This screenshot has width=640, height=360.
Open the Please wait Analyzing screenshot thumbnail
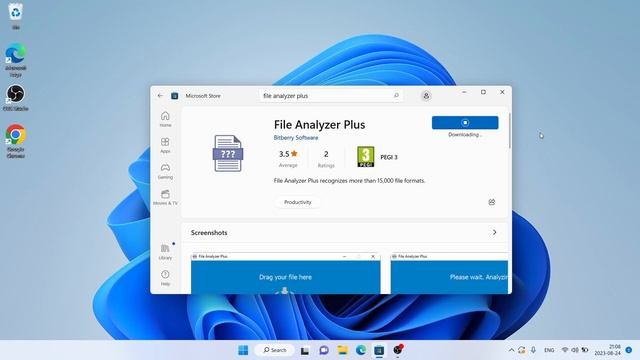coord(449,273)
